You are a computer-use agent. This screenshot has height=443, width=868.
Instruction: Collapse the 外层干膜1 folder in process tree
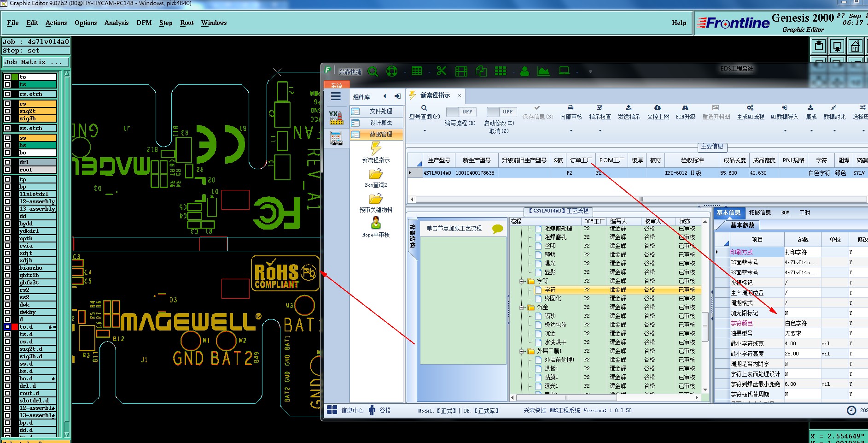point(522,351)
